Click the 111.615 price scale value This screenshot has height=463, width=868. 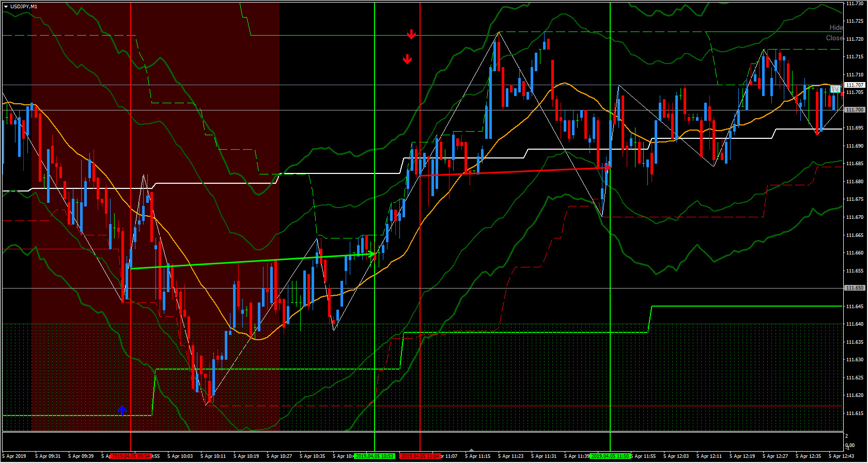855,413
